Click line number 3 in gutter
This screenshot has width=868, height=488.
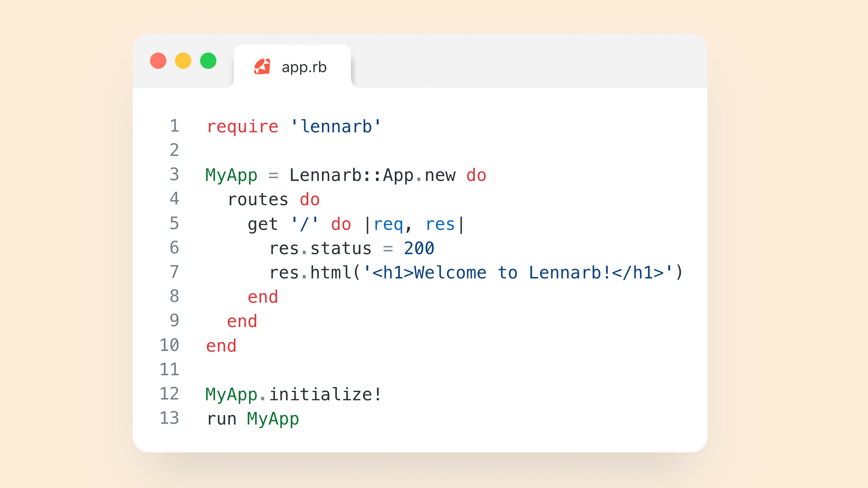175,174
